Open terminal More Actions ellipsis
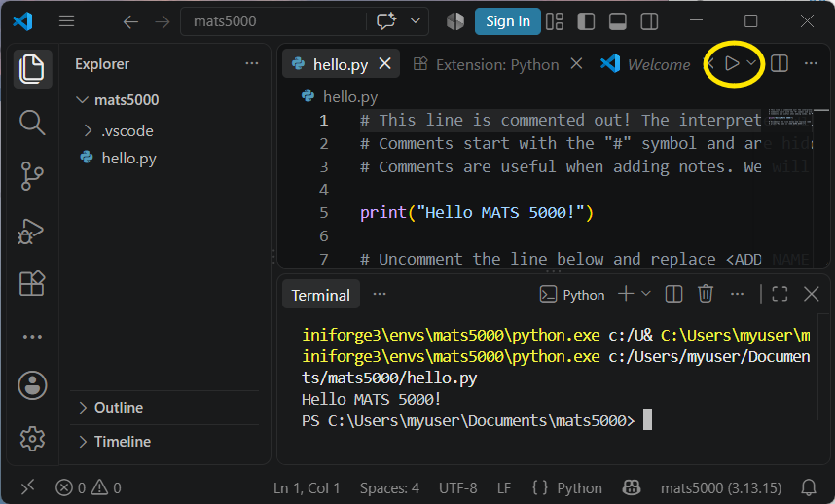835x504 pixels. pyautogui.click(x=737, y=294)
